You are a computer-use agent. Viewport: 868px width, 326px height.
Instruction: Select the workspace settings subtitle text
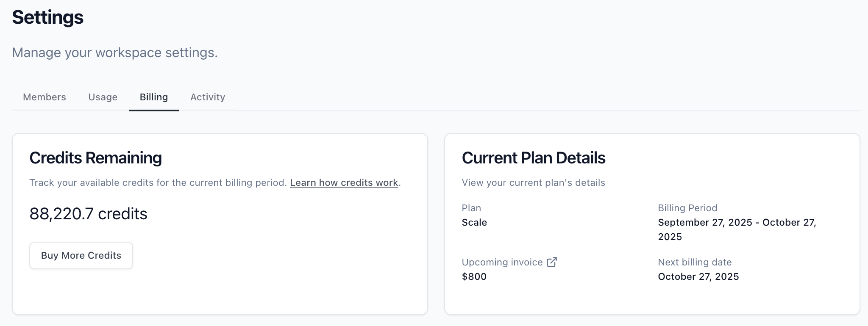click(115, 52)
